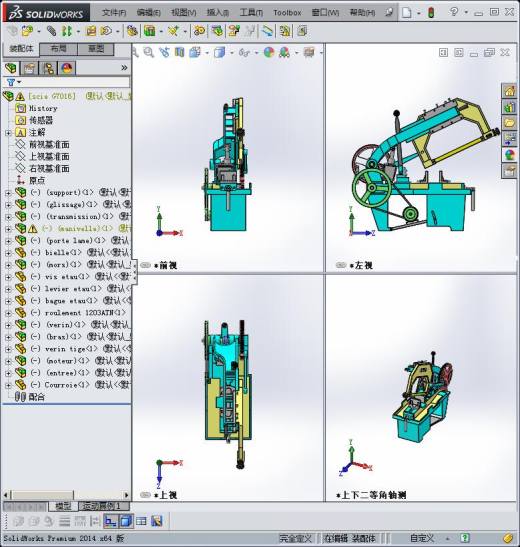Switch to the 草图 tab
The image size is (520, 547).
96,49
